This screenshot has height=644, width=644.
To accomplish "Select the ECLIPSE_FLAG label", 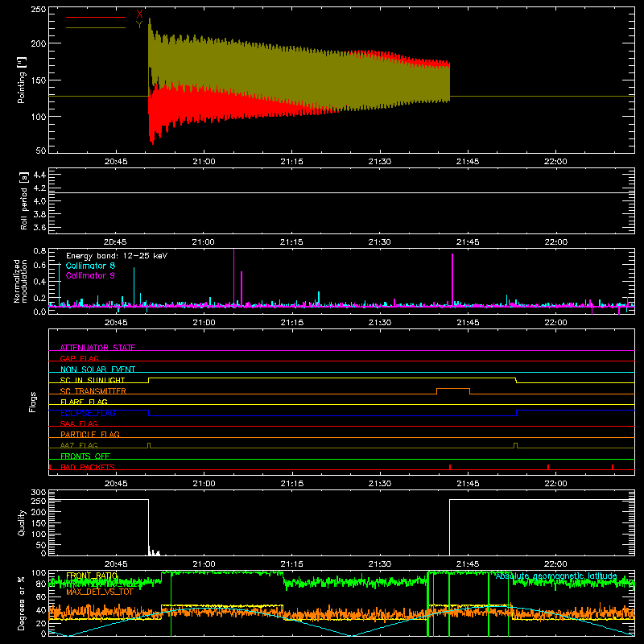I will pos(88,413).
